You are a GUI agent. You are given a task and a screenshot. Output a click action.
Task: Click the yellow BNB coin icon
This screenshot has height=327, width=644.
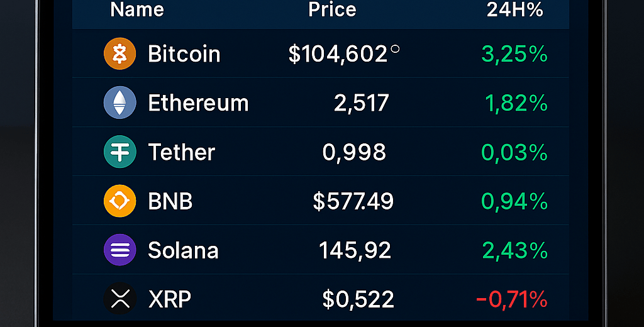tap(120, 201)
